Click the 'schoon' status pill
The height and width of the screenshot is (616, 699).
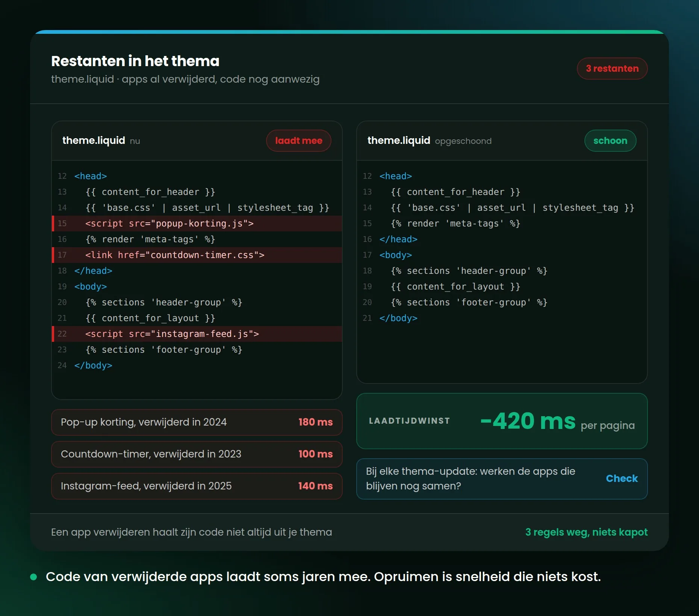click(610, 141)
